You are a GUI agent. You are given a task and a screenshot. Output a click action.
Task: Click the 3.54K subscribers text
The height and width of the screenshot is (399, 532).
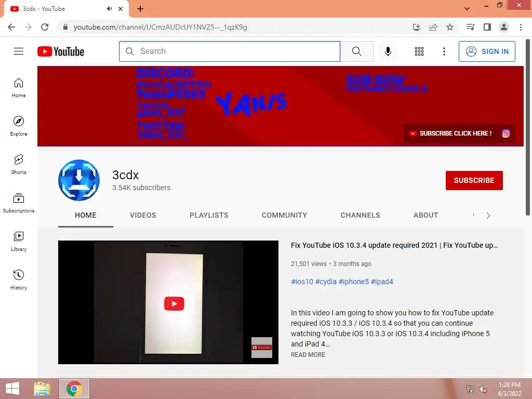point(141,188)
